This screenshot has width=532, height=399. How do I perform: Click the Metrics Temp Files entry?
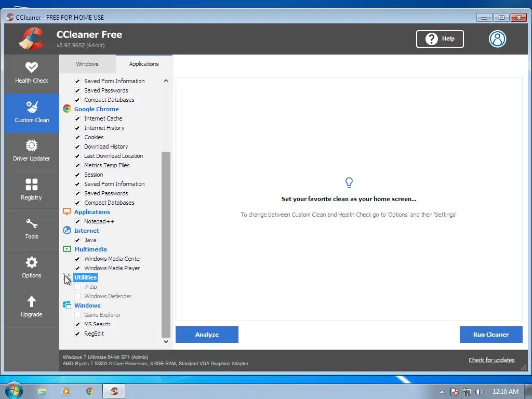click(x=107, y=165)
